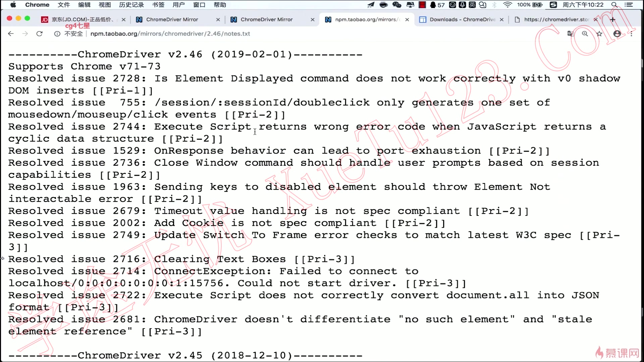This screenshot has width=644, height=362.
Task: Open the Chrome profile avatar icon
Action: 617,34
